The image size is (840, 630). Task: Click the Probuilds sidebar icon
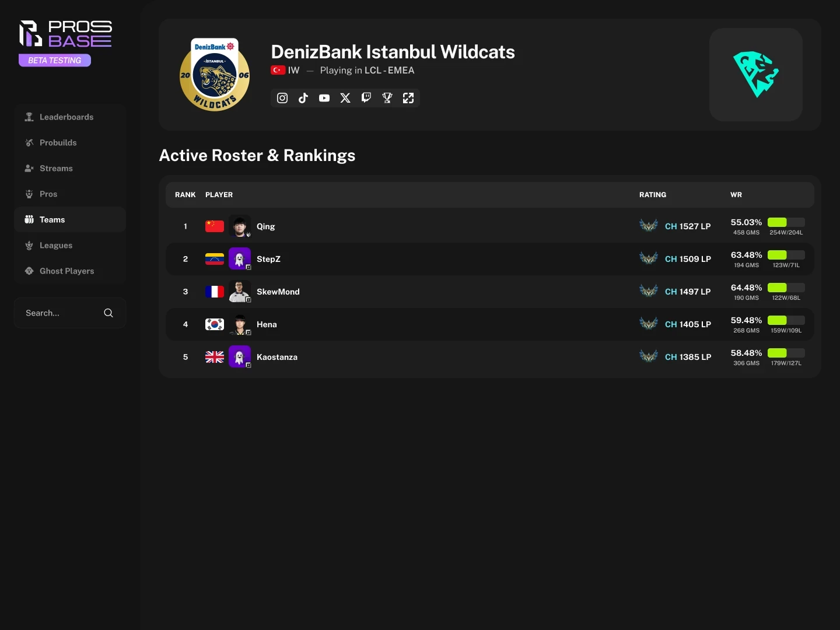[29, 143]
